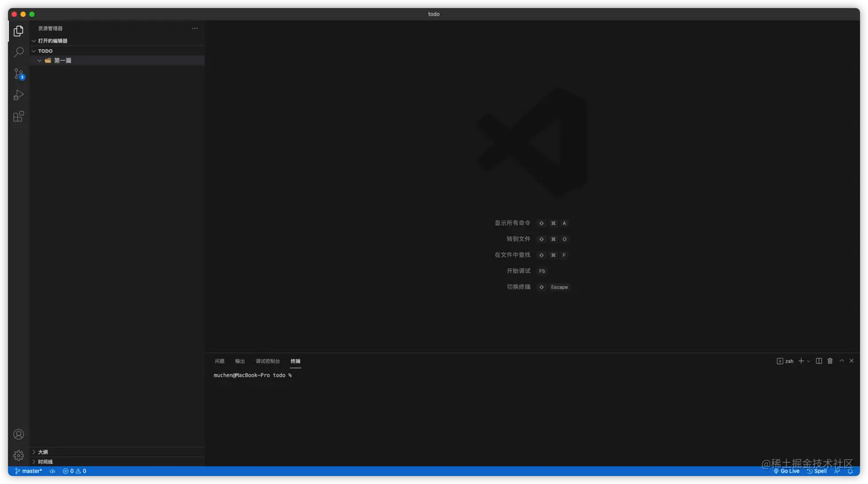Select the 第一篇 folder name
The width and height of the screenshot is (868, 484).
point(63,60)
